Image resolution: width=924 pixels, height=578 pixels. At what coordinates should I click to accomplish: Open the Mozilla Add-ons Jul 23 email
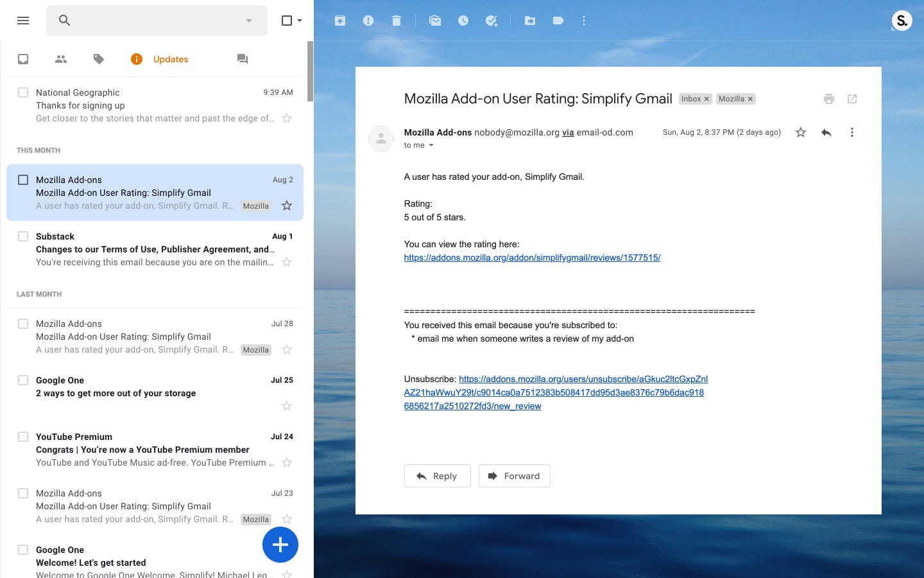point(155,506)
